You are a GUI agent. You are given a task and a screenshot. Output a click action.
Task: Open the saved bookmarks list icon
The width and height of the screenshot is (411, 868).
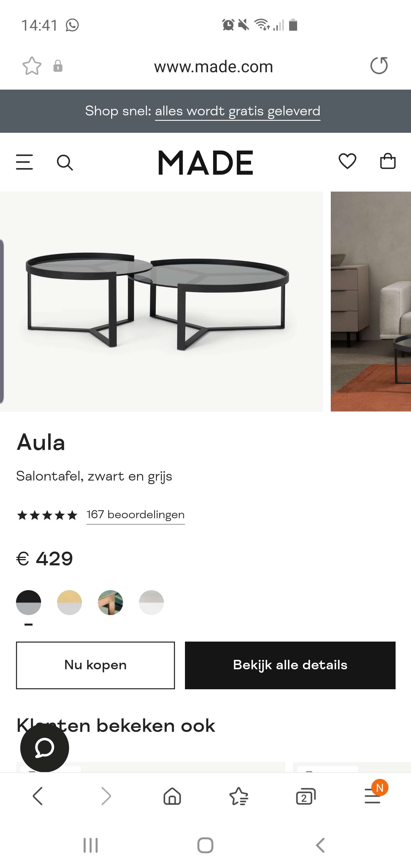(x=239, y=796)
